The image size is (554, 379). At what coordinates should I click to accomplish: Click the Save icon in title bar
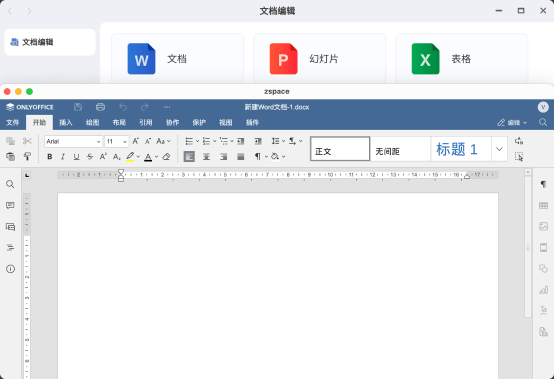(78, 107)
